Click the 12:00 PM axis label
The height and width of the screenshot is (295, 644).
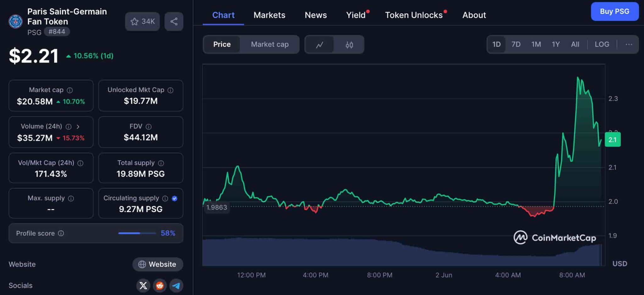click(251, 275)
